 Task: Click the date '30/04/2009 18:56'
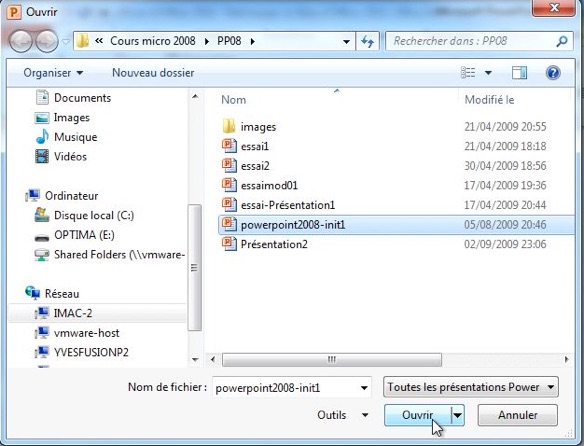(505, 166)
